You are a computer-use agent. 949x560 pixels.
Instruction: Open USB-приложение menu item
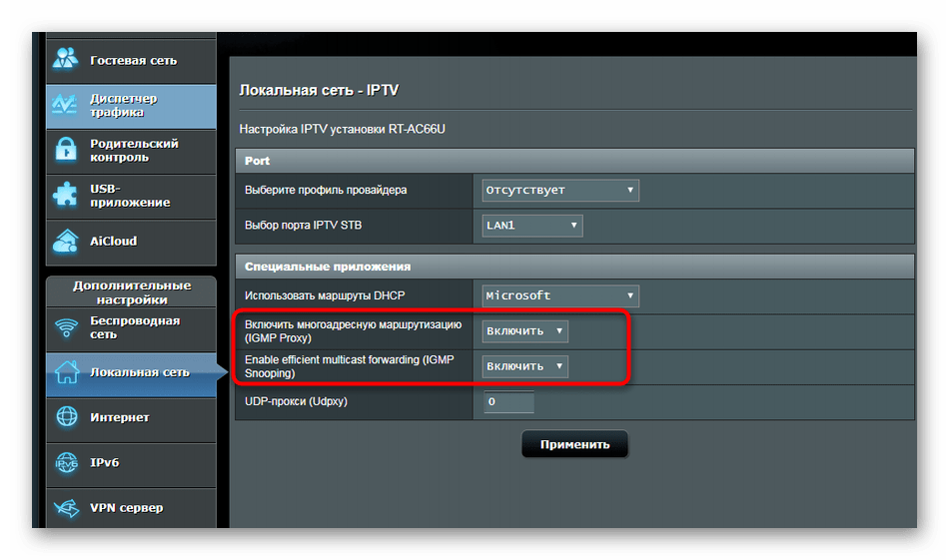pos(131,196)
